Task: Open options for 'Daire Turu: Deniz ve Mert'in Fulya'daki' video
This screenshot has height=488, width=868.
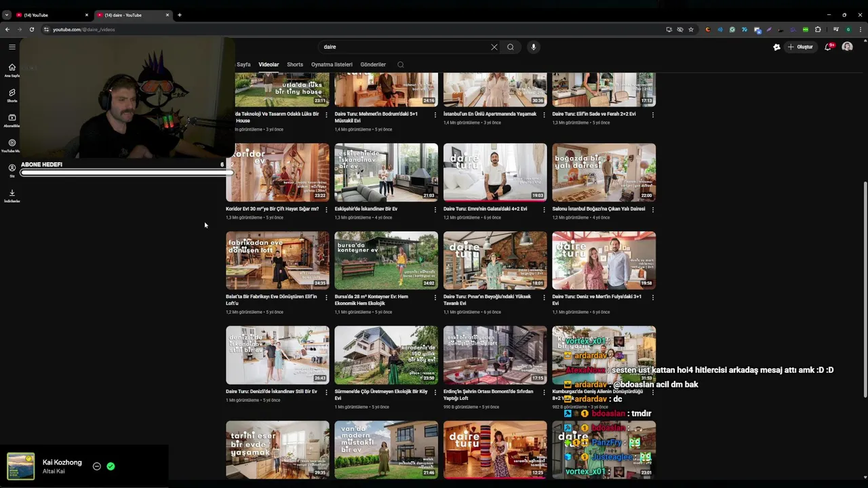Action: coord(652,298)
